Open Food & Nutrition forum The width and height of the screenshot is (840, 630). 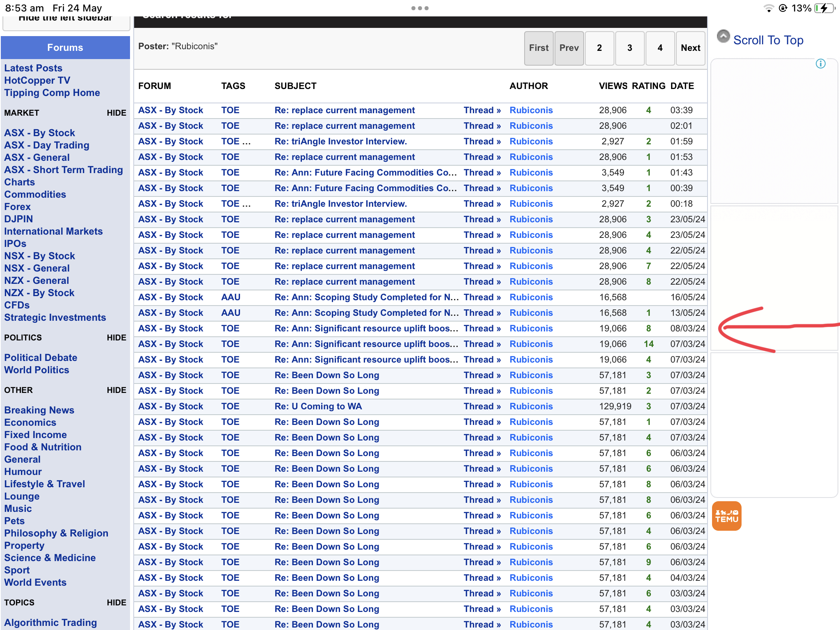click(43, 447)
